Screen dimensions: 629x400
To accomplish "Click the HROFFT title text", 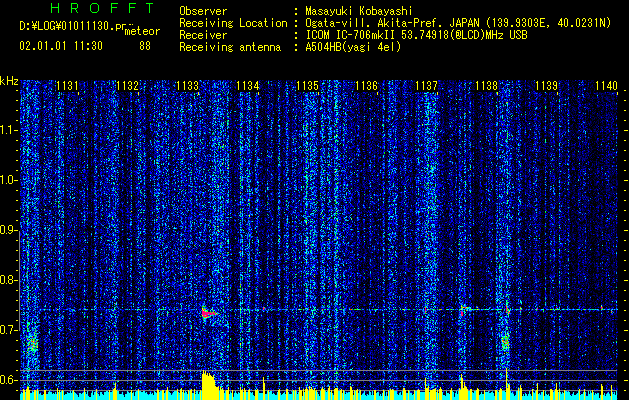I will click(102, 8).
